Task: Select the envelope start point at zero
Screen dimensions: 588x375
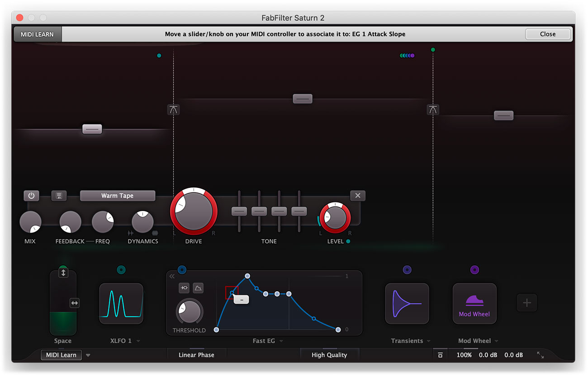Action: [x=216, y=330]
